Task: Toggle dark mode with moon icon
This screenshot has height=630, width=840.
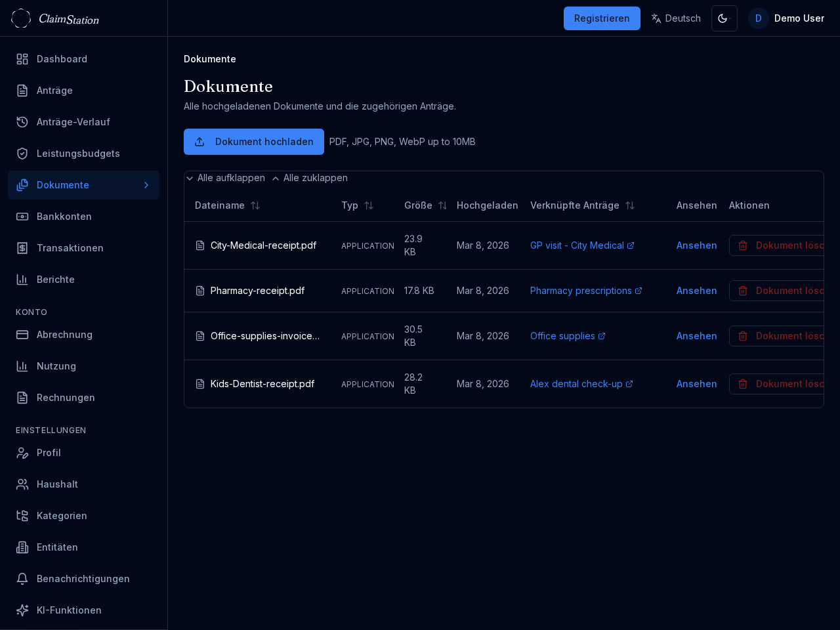Action: (724, 18)
